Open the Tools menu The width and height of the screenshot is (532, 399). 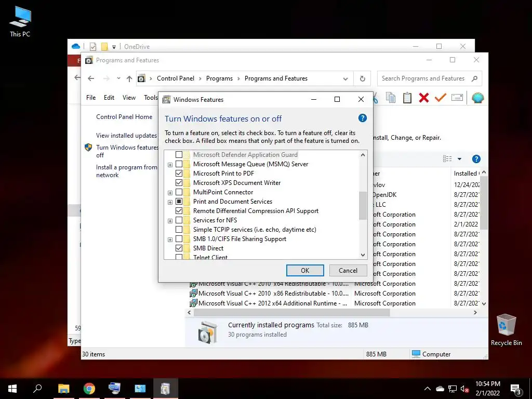click(151, 98)
